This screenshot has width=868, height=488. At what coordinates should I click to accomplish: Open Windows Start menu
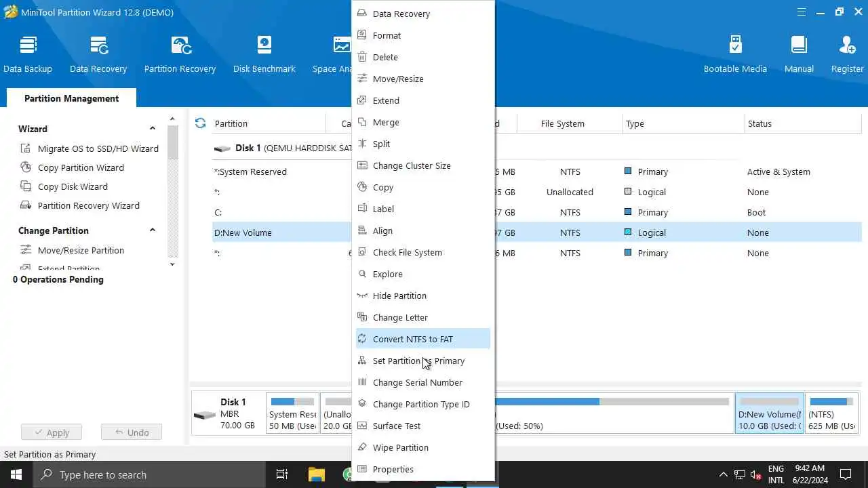pos(16,474)
